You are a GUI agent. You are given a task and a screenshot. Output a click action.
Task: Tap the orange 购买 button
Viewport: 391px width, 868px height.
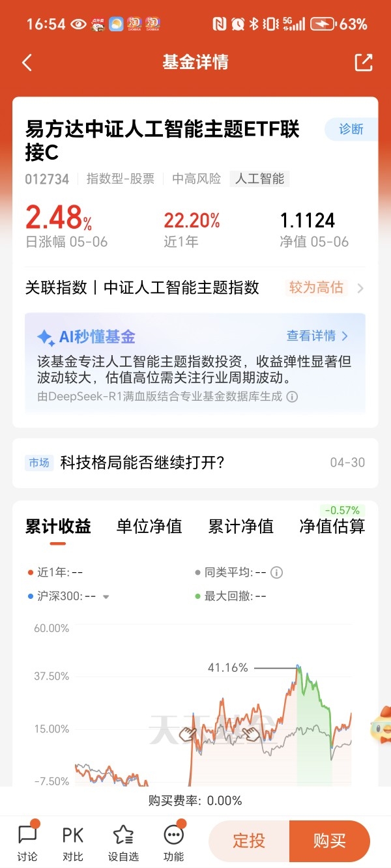(x=330, y=841)
